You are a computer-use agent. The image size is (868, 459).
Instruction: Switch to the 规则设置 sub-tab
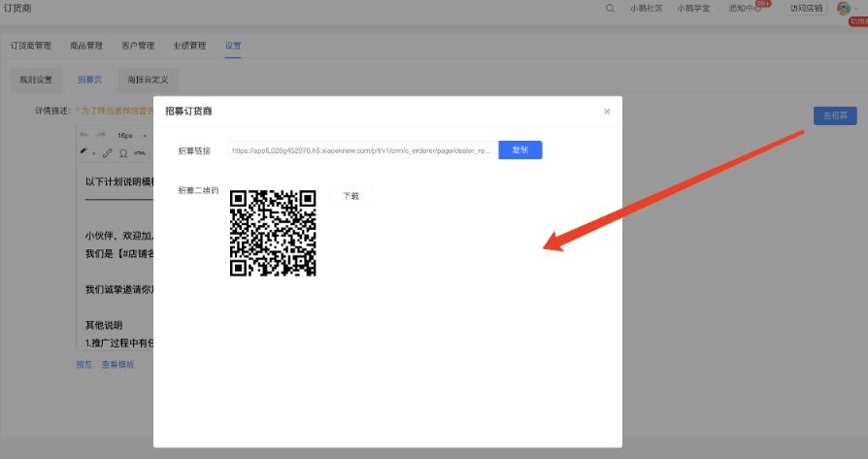(x=36, y=80)
